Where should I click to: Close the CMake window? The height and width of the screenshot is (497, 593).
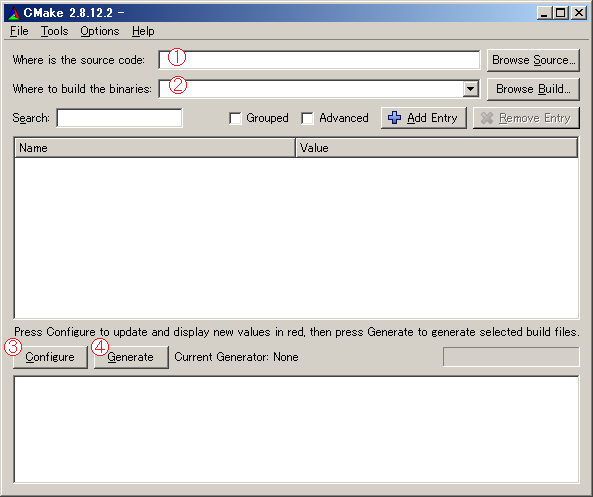point(579,13)
